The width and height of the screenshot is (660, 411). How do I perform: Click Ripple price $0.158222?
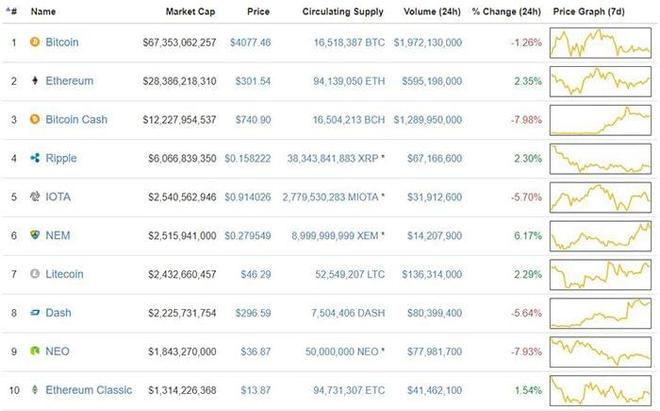[x=248, y=158]
